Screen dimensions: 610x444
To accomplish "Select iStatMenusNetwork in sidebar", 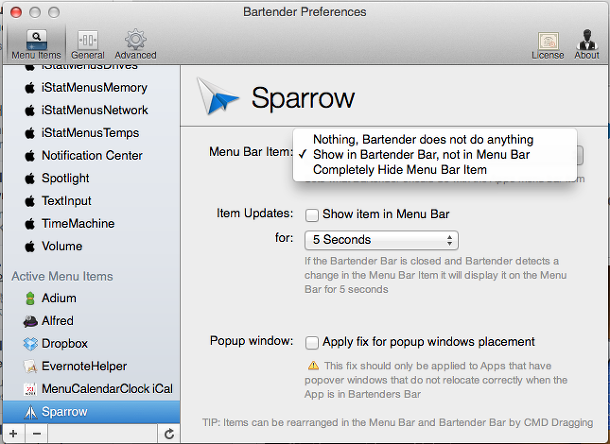I will (95, 110).
